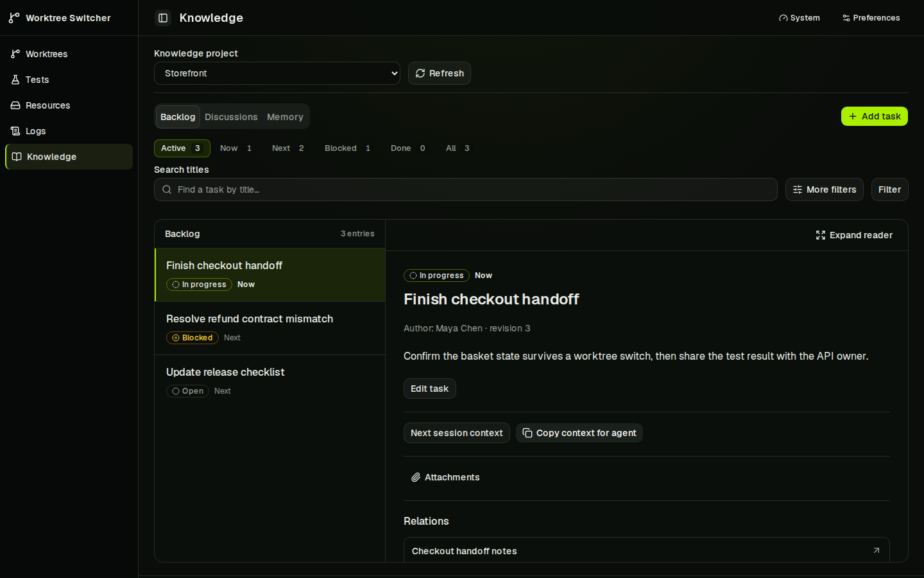Click the refresh arrows icon
Viewport: 924px width, 578px height.
[420, 73]
